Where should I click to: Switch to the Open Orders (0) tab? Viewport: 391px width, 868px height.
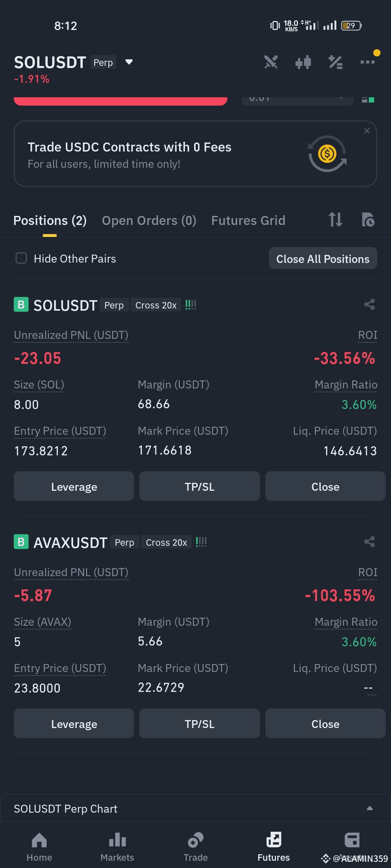click(x=149, y=220)
